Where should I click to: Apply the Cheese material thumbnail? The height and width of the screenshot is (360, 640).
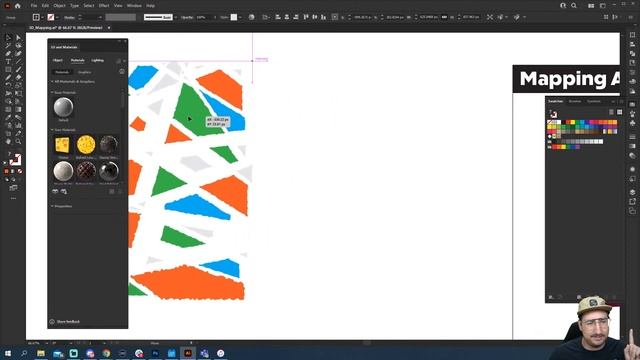[x=62, y=145]
